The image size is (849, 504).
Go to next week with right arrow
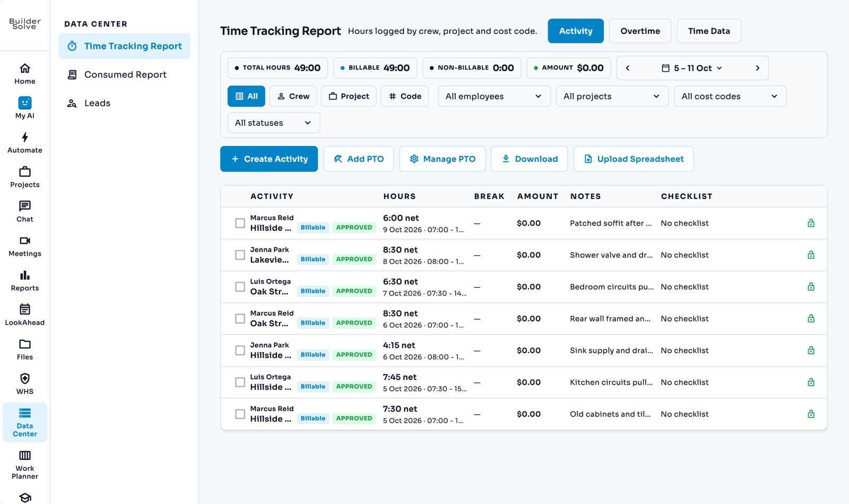point(757,68)
